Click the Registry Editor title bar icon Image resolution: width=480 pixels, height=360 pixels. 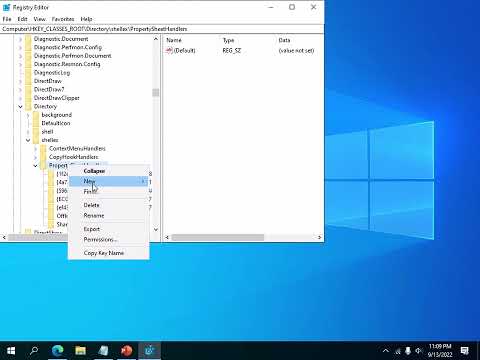tap(6, 7)
